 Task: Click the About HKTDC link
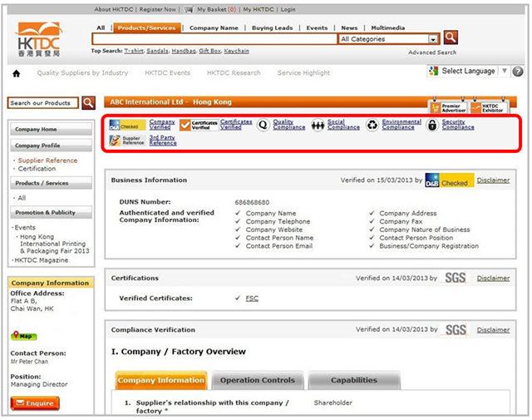click(114, 9)
